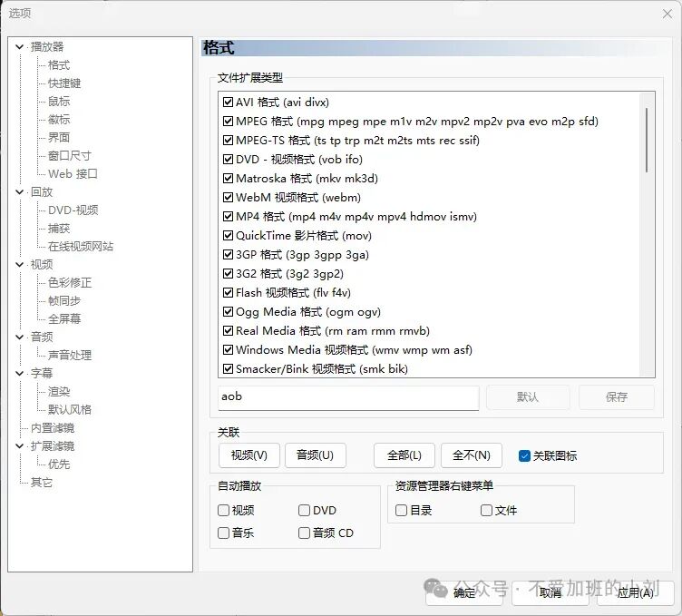Close the 选项 dialog
682x616 pixels.
point(667,14)
